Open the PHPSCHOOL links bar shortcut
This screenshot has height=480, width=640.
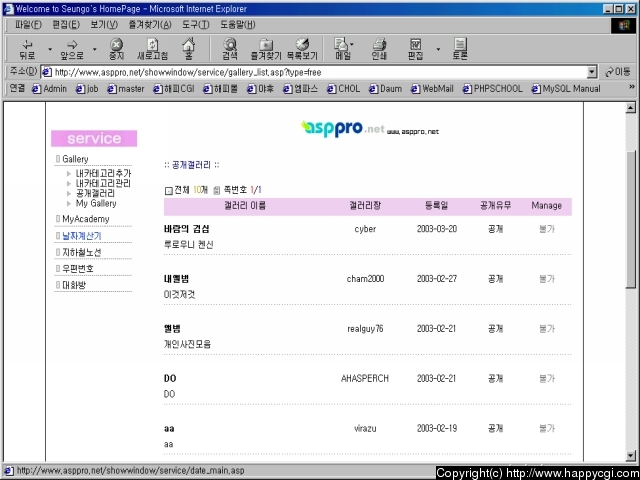(493, 89)
